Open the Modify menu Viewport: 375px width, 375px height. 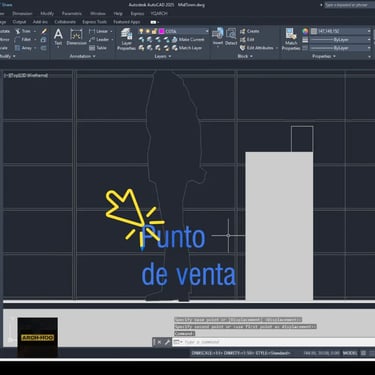pyautogui.click(x=47, y=14)
